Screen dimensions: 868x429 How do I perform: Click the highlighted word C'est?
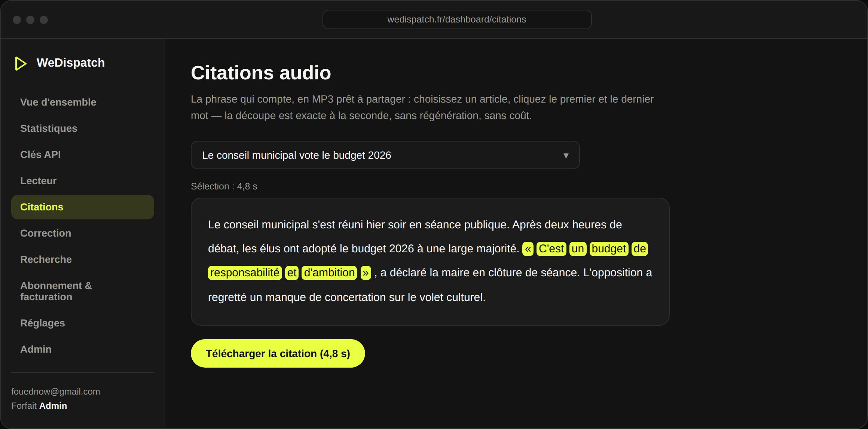point(551,249)
